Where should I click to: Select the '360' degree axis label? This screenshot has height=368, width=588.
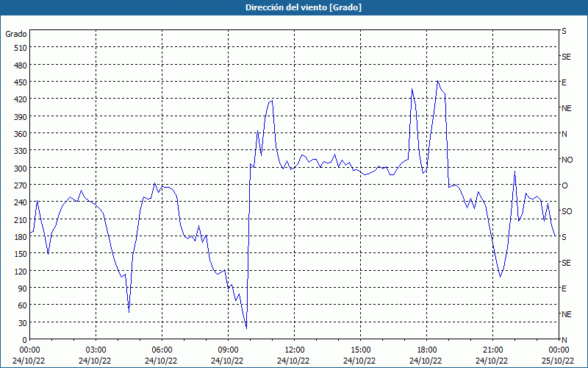pos(21,134)
